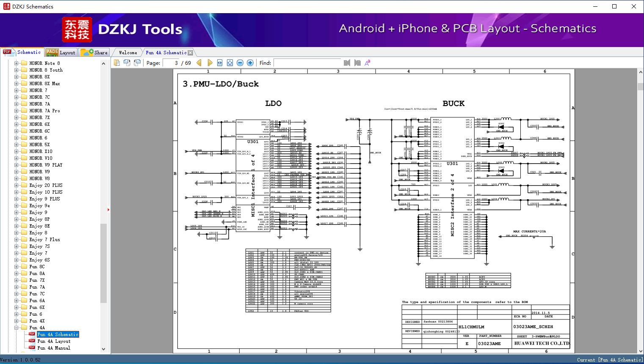Expand the HONOR 8 Youth tree node
This screenshot has width=644, height=364.
(17, 70)
